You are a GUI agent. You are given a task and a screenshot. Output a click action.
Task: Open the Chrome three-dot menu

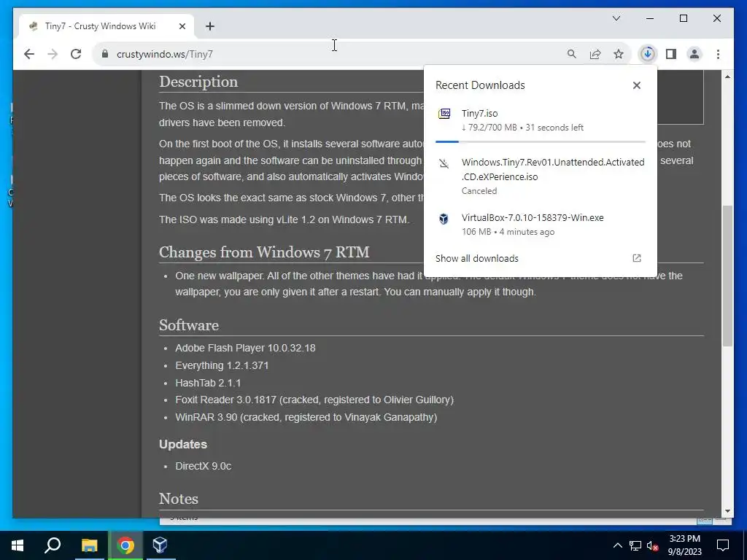coord(718,54)
